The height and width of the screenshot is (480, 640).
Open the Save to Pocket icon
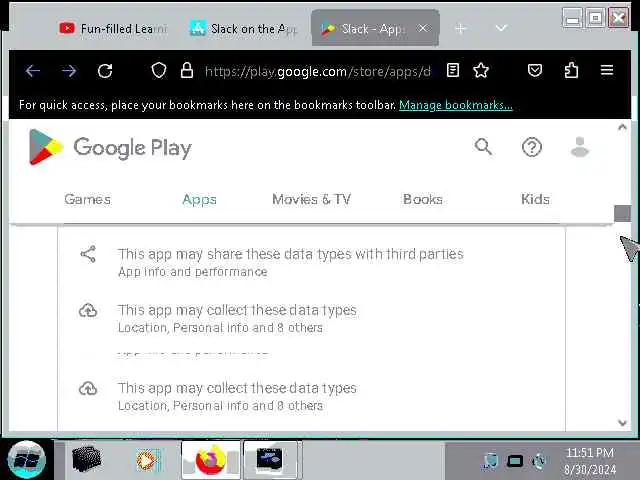pos(535,71)
